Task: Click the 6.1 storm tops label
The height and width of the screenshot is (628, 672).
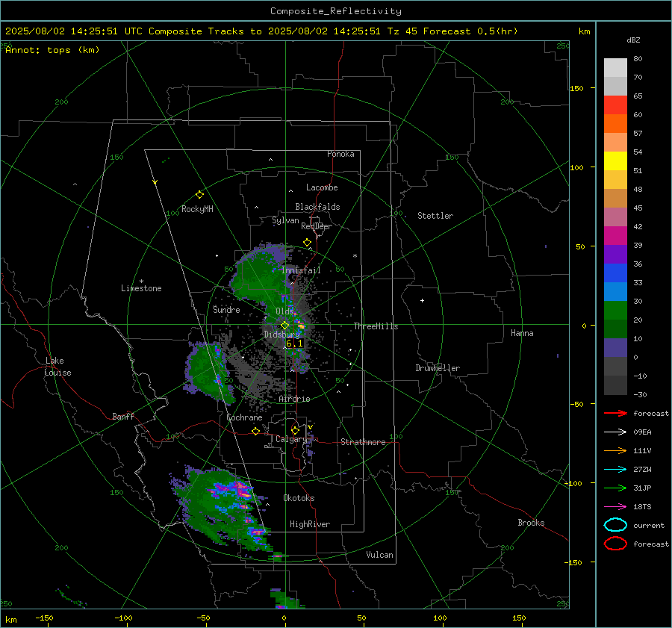Action: 294,343
